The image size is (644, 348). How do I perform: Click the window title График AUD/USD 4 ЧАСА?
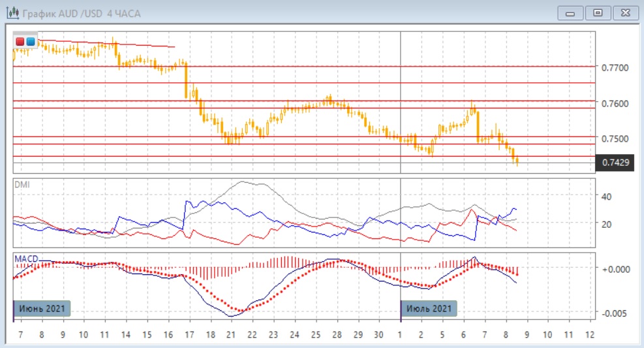point(82,14)
